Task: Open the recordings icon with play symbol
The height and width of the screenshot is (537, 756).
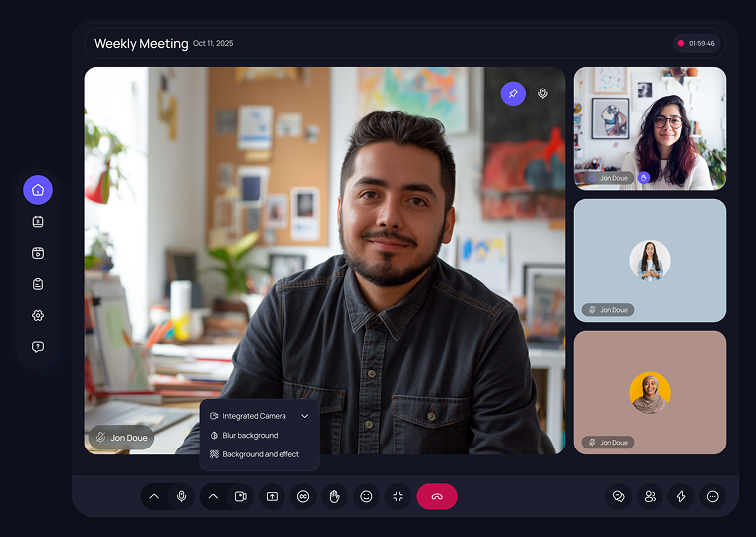Action: tap(38, 253)
